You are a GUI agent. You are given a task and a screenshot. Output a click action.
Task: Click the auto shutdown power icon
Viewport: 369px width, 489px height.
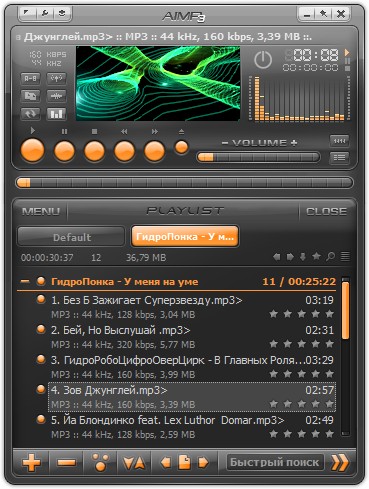(263, 60)
